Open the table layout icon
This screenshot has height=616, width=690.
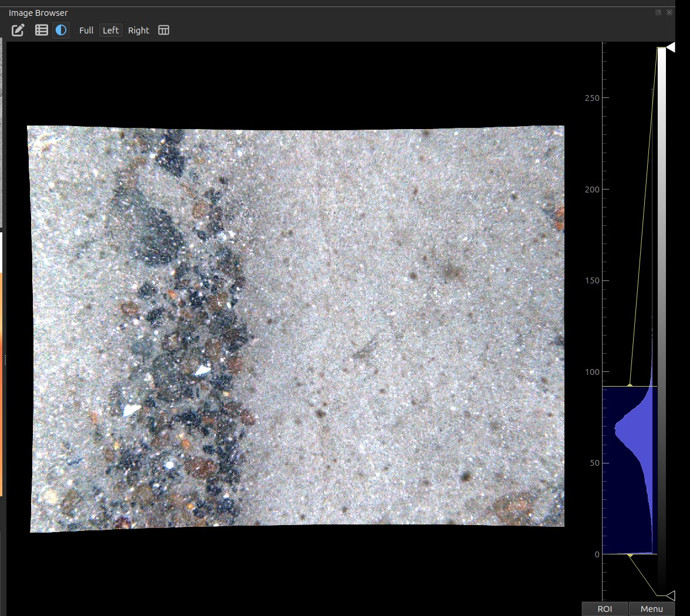(x=164, y=31)
